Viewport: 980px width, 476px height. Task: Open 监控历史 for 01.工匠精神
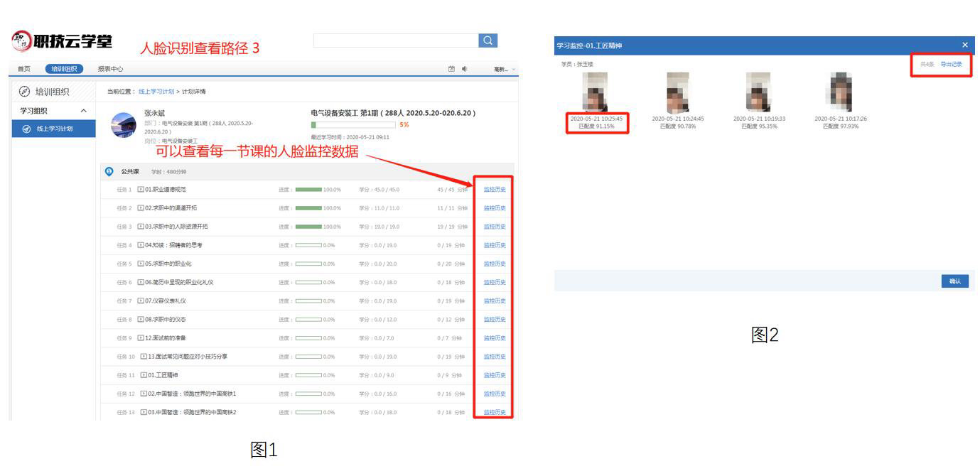[495, 375]
